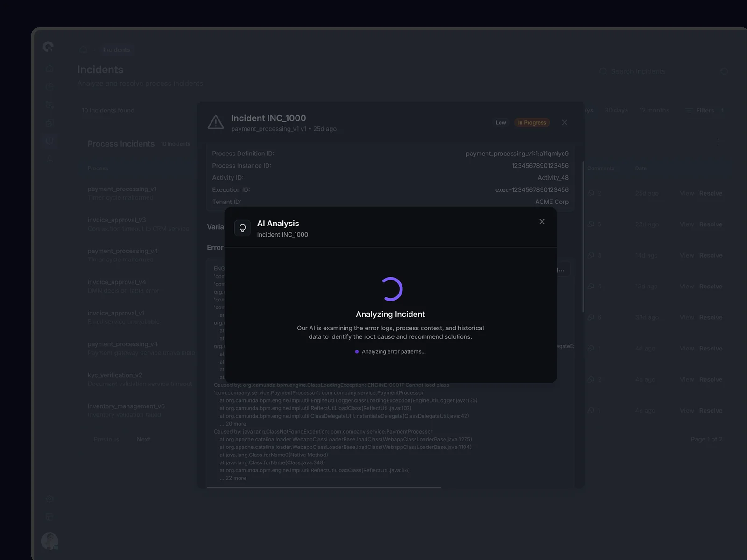Image resolution: width=747 pixels, height=560 pixels.
Task: Close the Incident INC_1000 panel
Action: pos(564,122)
